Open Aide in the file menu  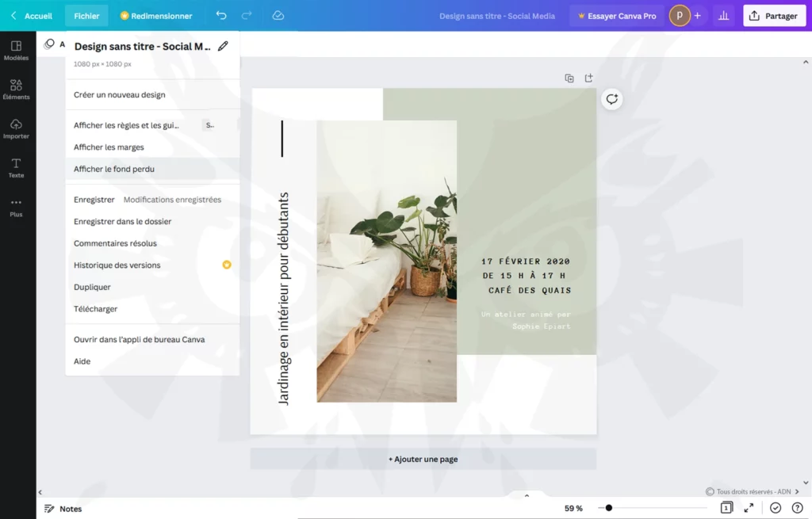point(152,361)
